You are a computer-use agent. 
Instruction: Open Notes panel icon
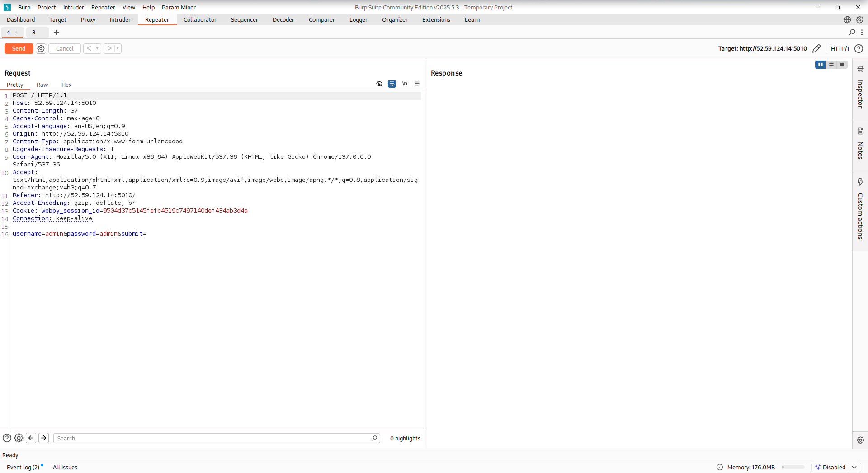pos(860,131)
